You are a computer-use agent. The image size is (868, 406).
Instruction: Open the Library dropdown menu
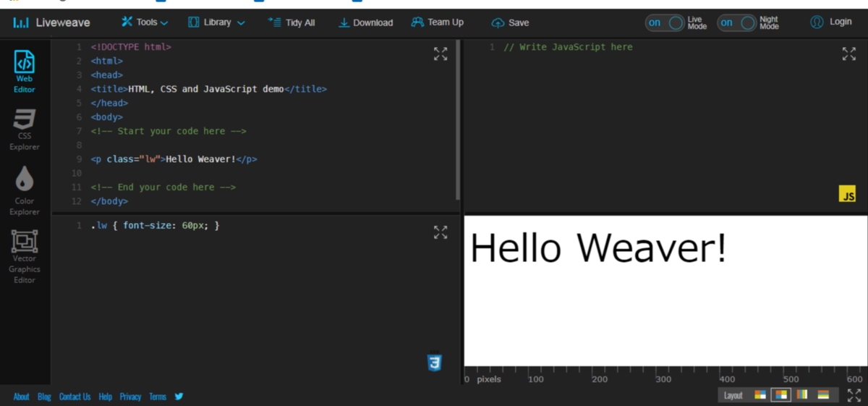pyautogui.click(x=216, y=22)
